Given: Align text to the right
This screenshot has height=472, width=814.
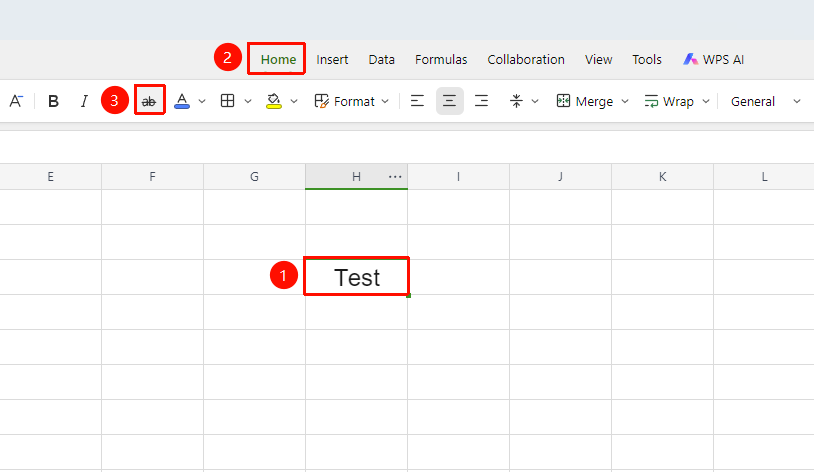Looking at the screenshot, I should tap(481, 101).
